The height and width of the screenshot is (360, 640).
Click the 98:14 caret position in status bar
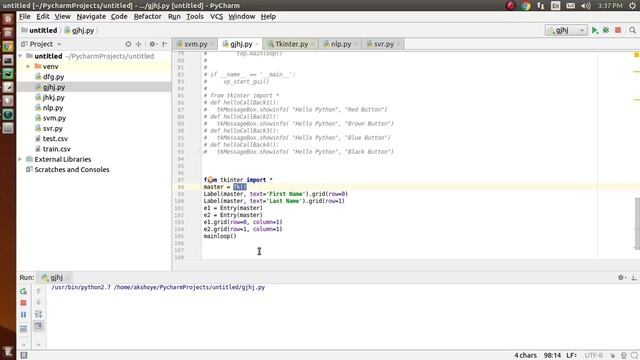point(552,356)
